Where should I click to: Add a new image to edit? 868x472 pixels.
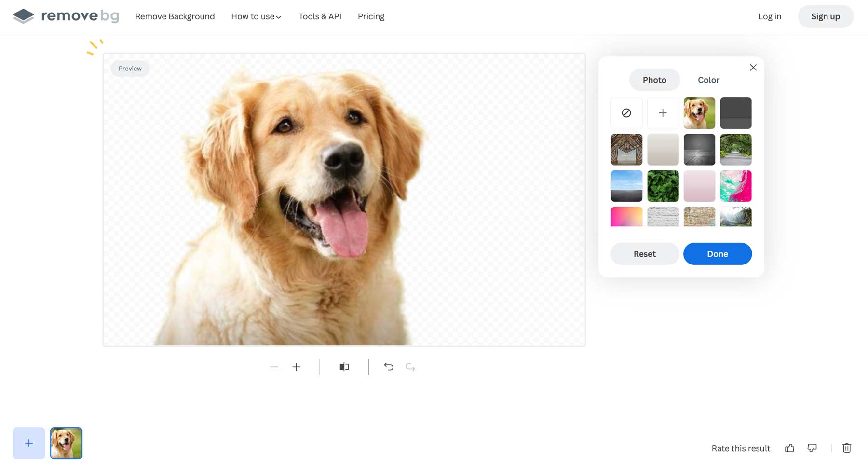tap(28, 443)
